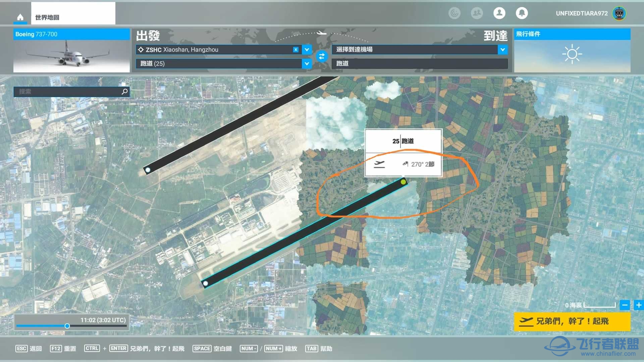Click the 選擇到達機場 arrival field
Screen dimensions: 644x362
[x=415, y=50]
